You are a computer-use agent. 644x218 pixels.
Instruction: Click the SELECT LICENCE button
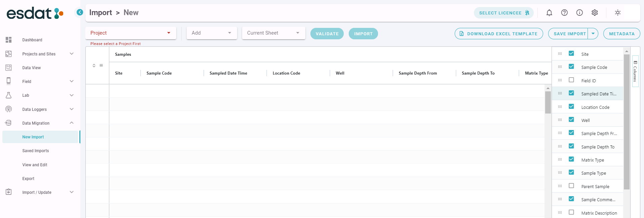click(x=504, y=13)
